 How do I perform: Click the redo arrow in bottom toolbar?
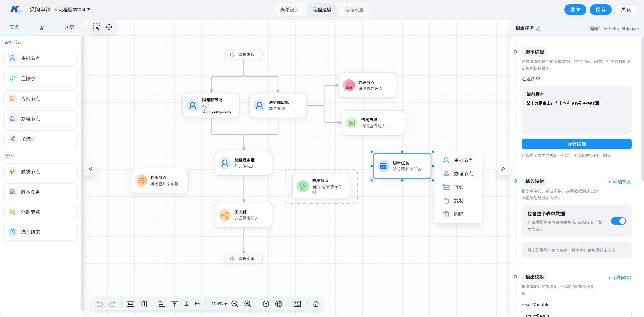[112, 304]
